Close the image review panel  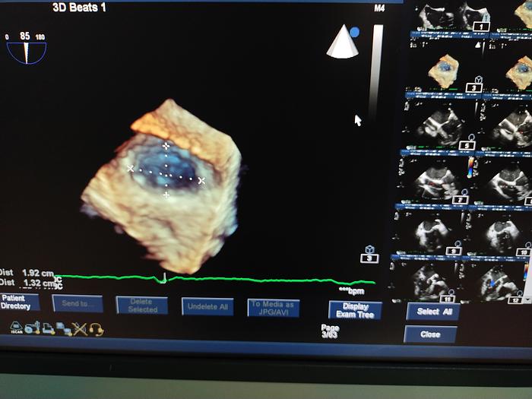coord(430,334)
